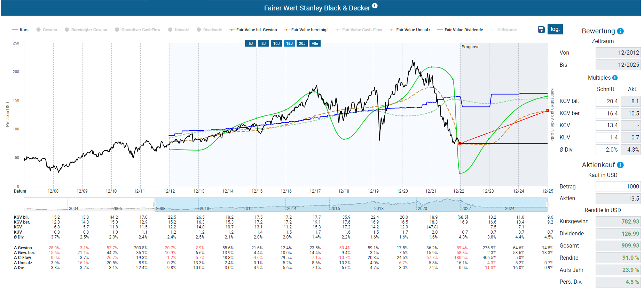Click the left handle of range navigator

[x=155, y=204]
